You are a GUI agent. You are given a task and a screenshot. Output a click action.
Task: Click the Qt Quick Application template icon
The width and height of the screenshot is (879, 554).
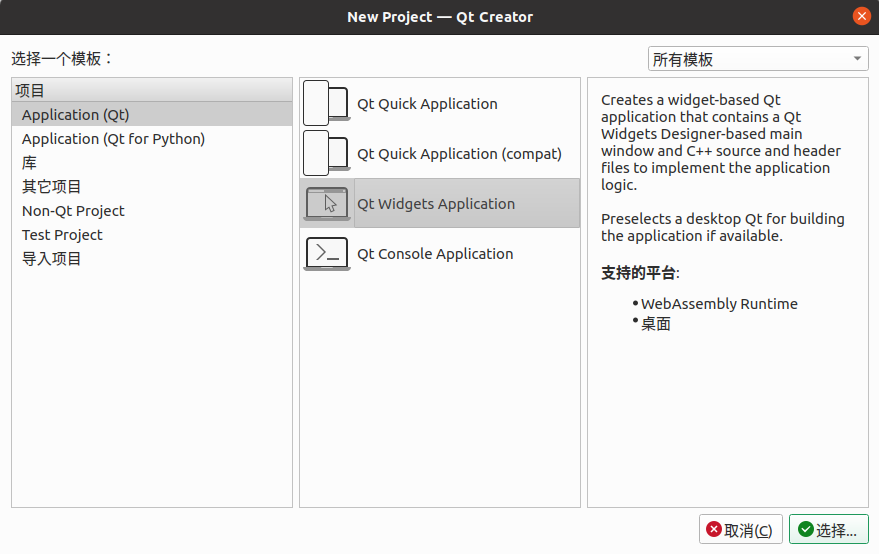[327, 103]
